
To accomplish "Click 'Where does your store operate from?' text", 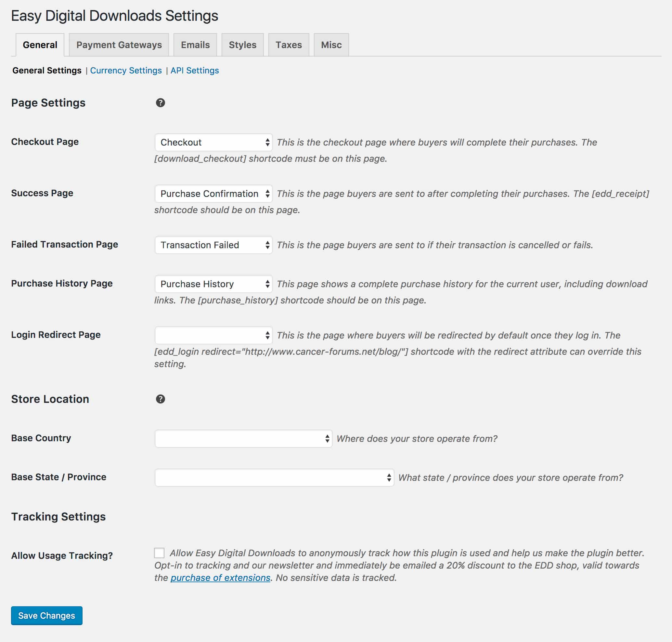I will point(417,439).
